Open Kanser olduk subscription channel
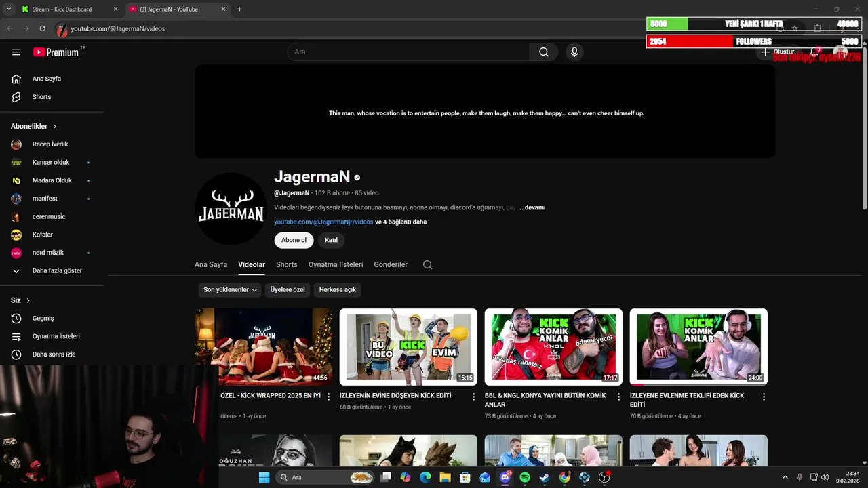Screen dimensions: 868x488 52,163
